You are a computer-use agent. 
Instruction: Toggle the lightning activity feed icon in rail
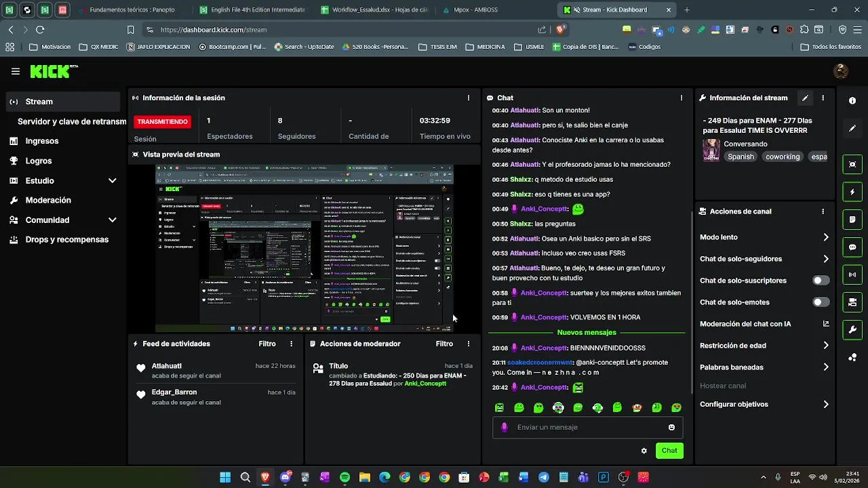(852, 192)
